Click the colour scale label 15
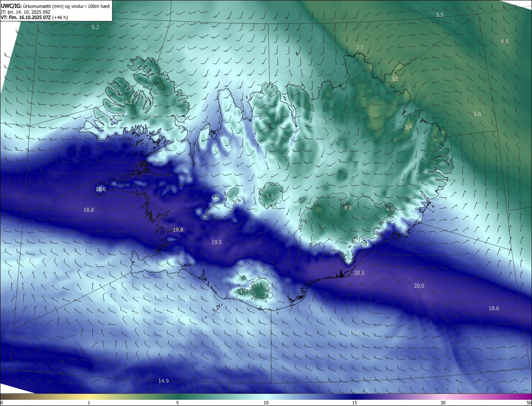Screen dimensions: 532x406 (355, 403)
